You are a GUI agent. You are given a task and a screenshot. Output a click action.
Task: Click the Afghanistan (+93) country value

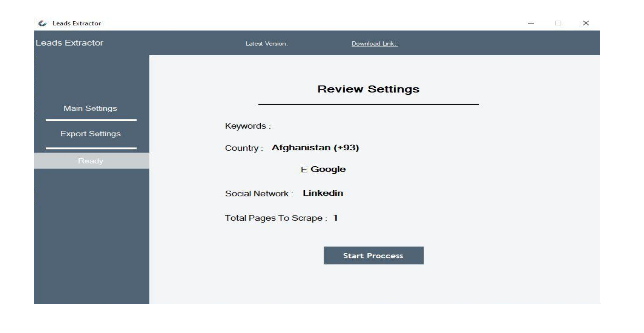point(315,148)
